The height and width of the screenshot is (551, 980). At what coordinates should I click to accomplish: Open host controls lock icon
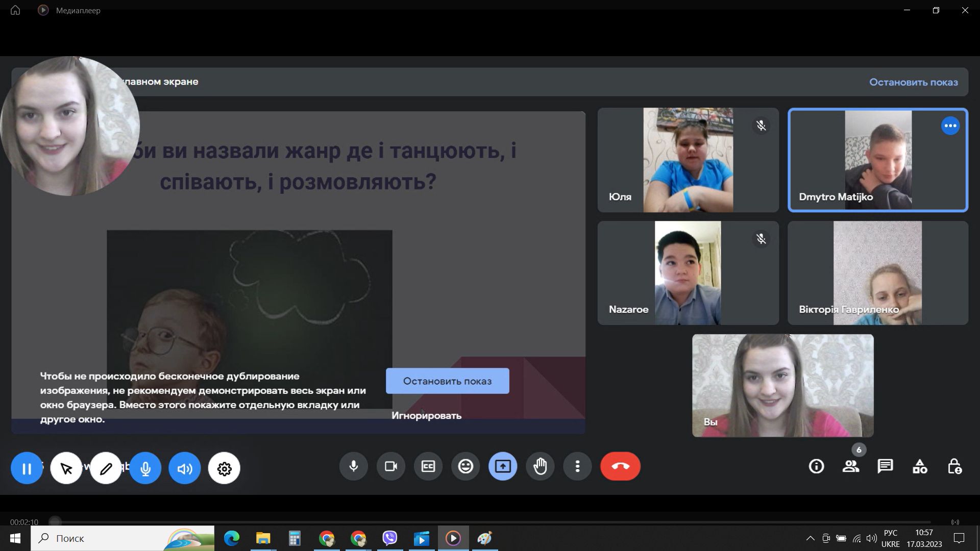pyautogui.click(x=954, y=466)
